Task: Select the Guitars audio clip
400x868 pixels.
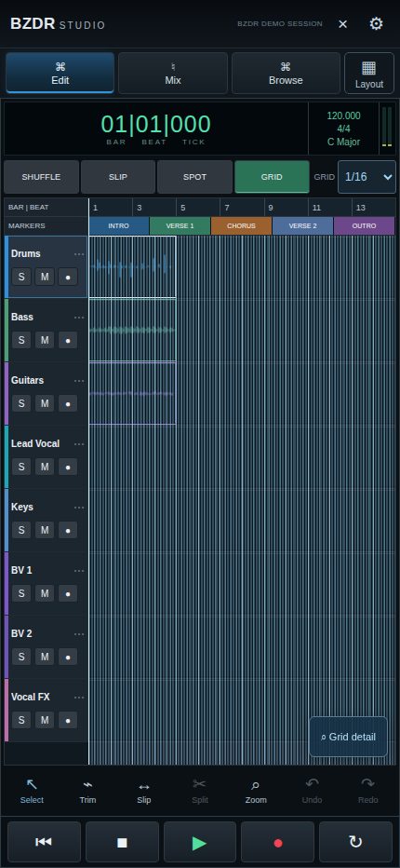Action: [132, 394]
